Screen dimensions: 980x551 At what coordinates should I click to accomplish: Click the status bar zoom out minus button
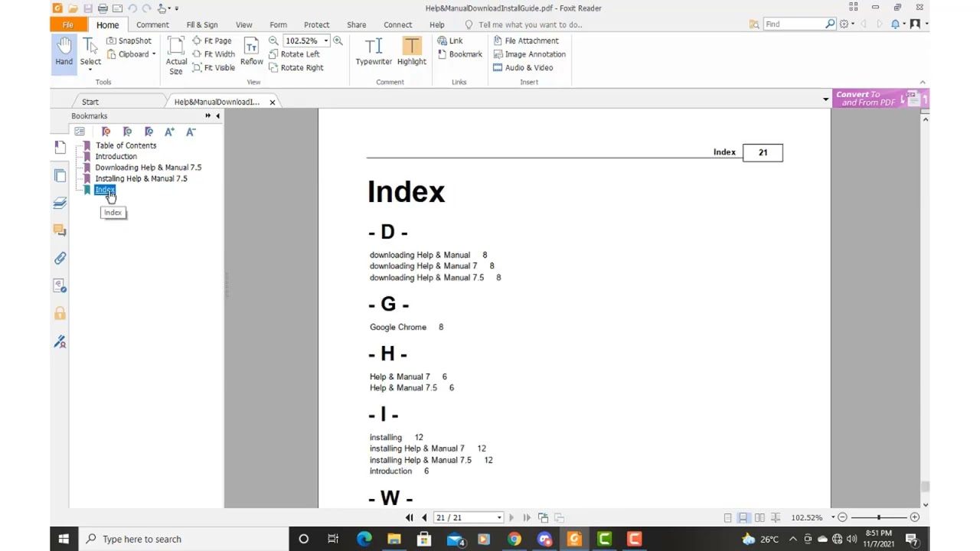coord(842,518)
